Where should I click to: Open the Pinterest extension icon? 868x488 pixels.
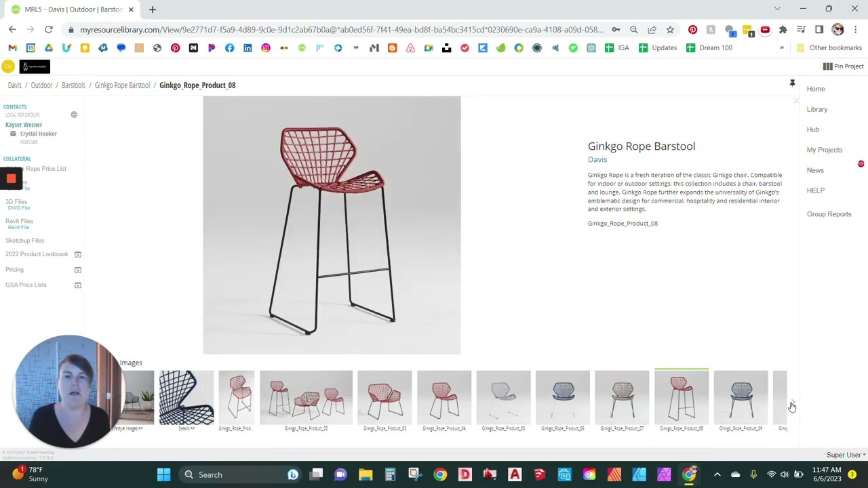pos(692,30)
